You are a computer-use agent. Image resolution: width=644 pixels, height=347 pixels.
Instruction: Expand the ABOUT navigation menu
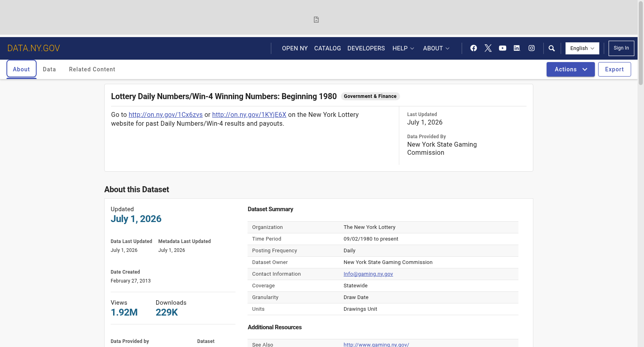coord(436,48)
